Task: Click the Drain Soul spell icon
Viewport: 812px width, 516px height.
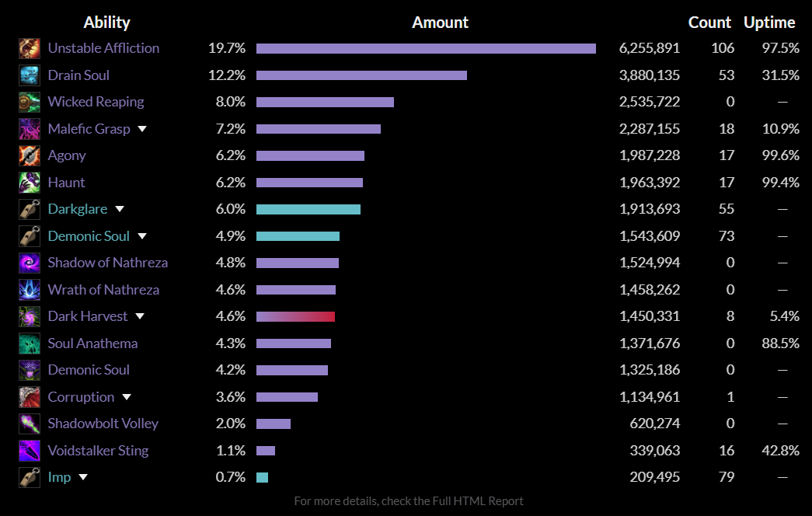Action: (x=30, y=75)
